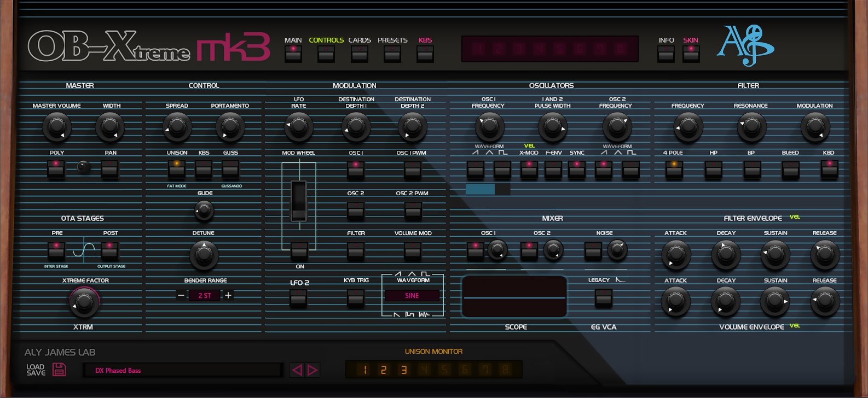Toggle the Legacy EG VCA button
868x398 pixels.
[604, 298]
